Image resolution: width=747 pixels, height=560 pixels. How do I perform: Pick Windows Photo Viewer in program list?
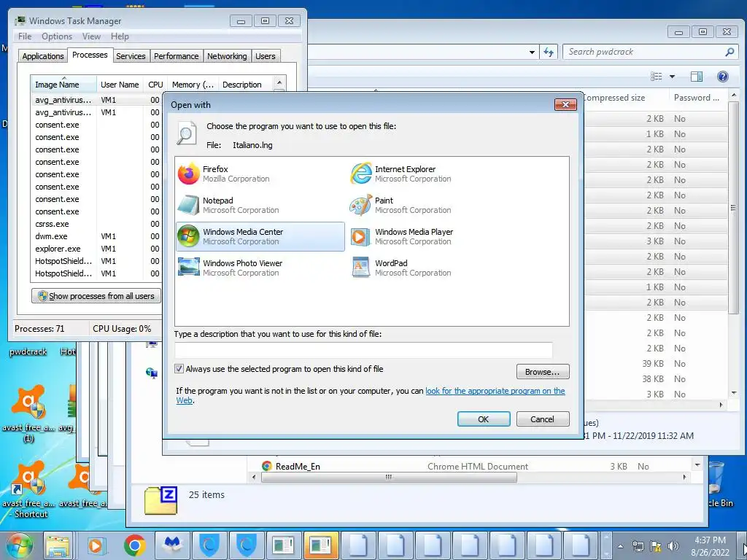[x=260, y=268]
